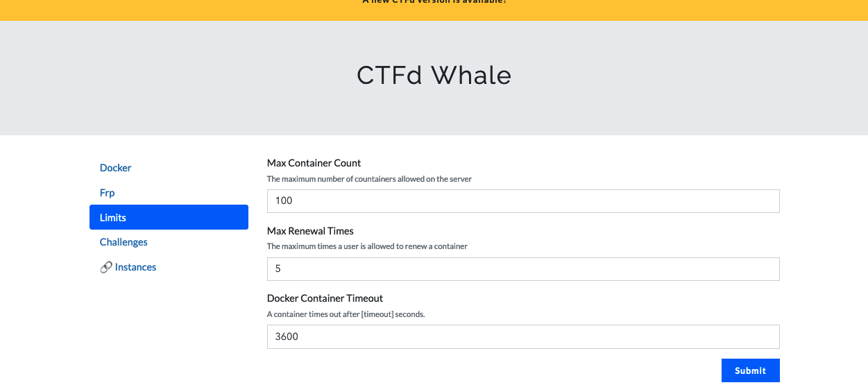Screen dimensions: 868x385
Task: Click the Max Renewal Times label
Action: coord(310,231)
